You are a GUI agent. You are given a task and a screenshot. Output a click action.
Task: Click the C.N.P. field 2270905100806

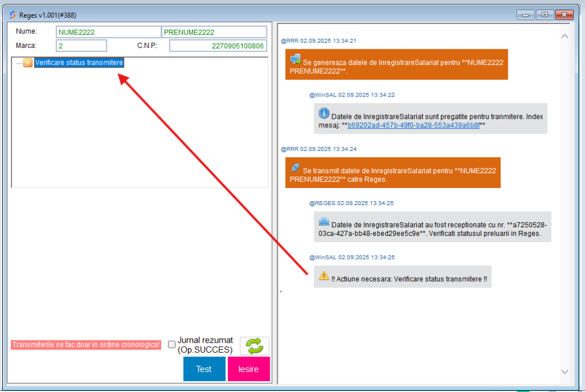tap(218, 46)
